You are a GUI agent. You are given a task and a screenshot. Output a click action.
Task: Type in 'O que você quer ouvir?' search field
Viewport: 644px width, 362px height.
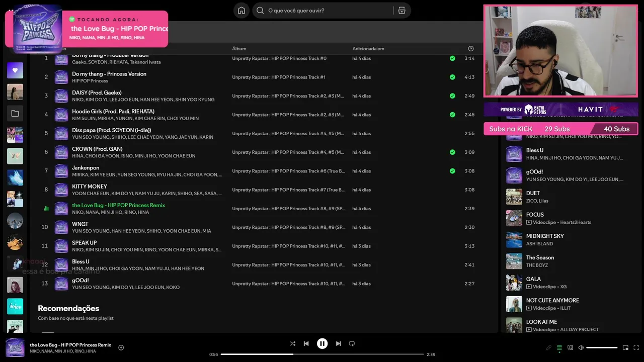[x=329, y=11]
